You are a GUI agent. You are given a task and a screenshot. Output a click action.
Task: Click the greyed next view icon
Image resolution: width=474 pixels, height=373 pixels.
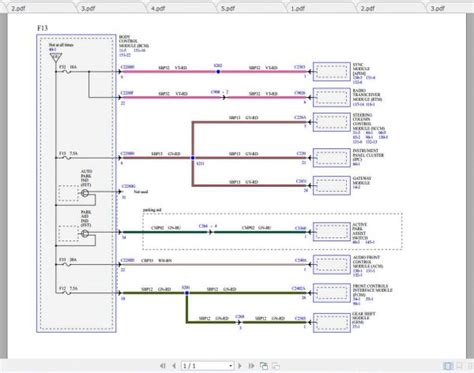(x=276, y=366)
